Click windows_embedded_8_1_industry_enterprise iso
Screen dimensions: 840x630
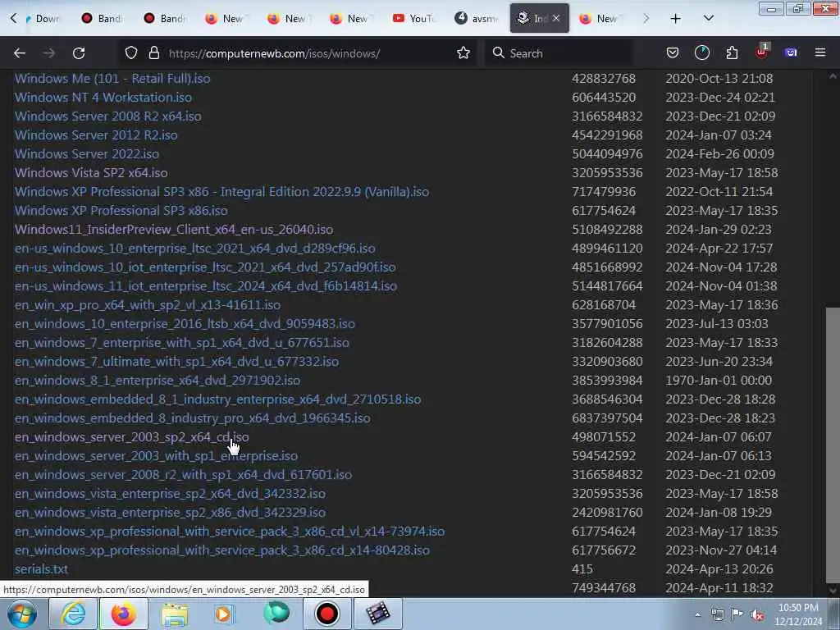(217, 399)
